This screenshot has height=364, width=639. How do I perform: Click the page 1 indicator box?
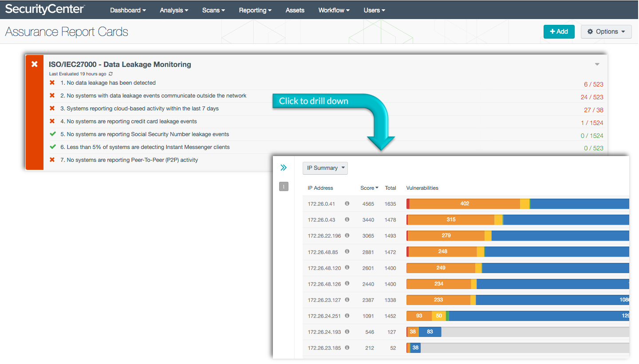click(284, 187)
